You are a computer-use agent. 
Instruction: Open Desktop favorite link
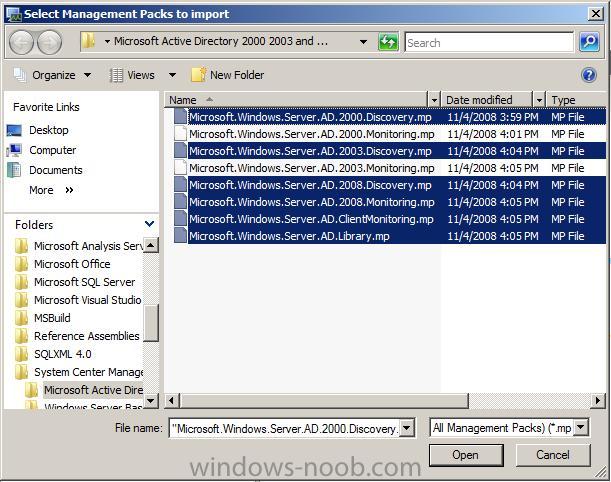(49, 130)
